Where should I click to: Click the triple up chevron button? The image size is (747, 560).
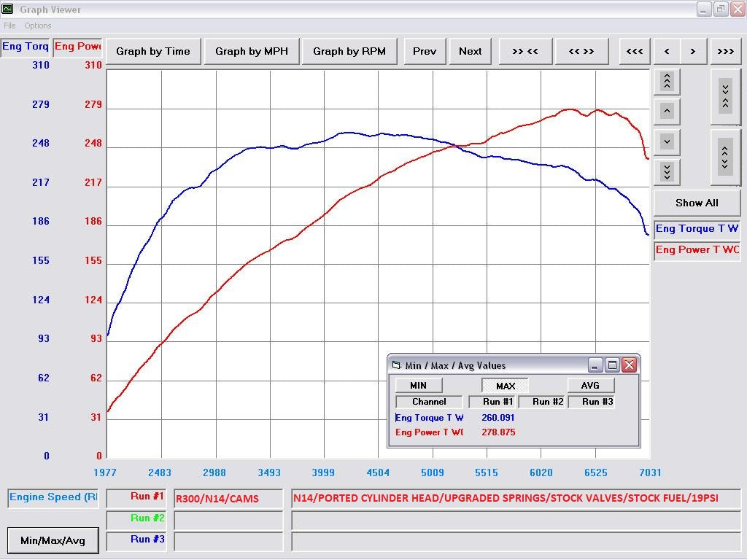point(667,82)
